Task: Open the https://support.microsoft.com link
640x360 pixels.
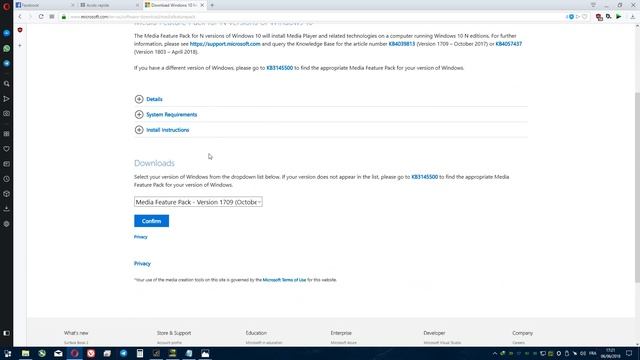Action: point(225,44)
